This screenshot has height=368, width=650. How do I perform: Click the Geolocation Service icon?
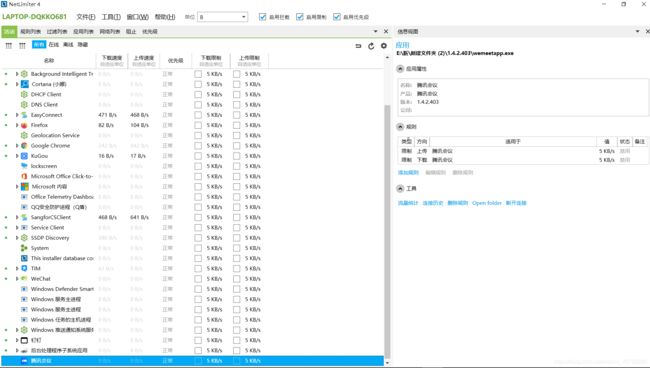click(24, 135)
